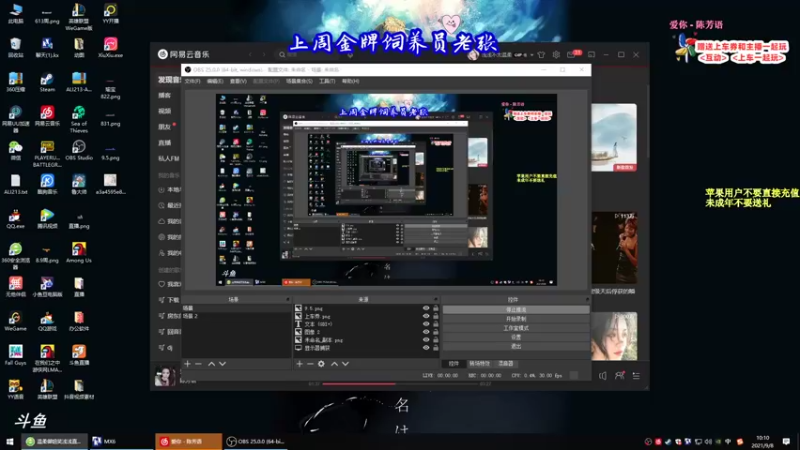Open the Controls dock menu arrow
This screenshot has width=800, height=450.
(587, 299)
